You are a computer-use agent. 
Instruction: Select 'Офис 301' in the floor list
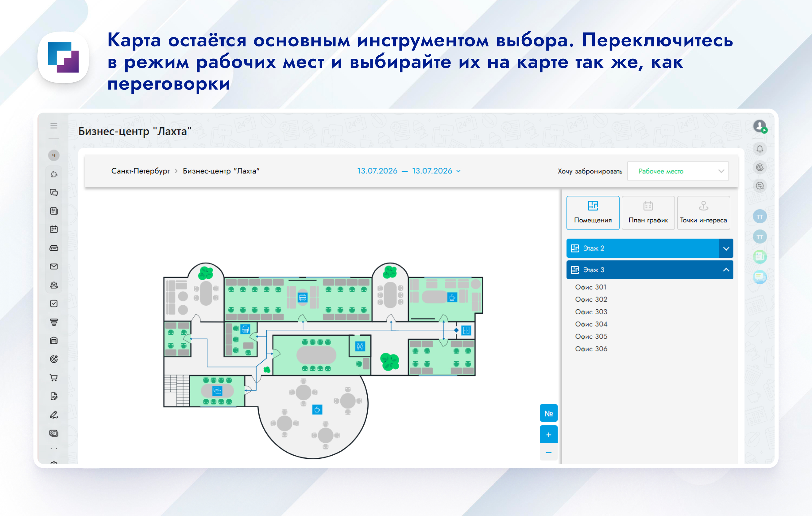pos(591,287)
